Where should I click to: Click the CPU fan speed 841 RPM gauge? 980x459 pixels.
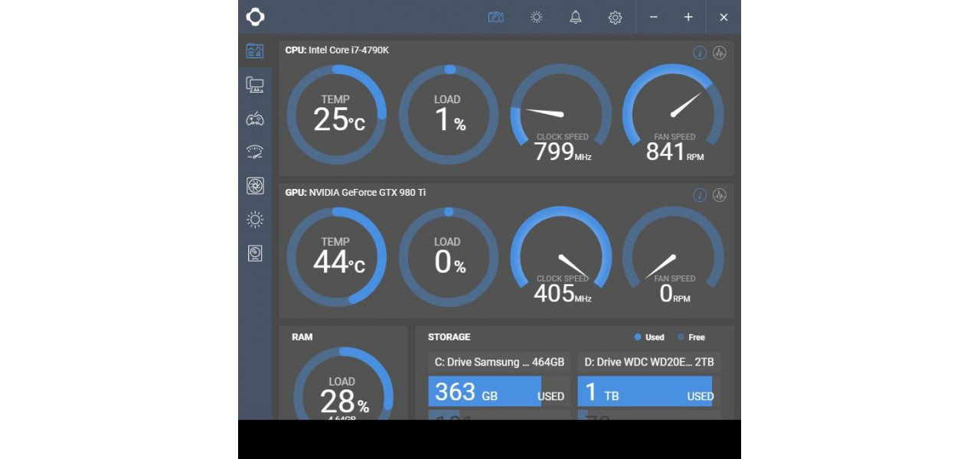coord(673,113)
